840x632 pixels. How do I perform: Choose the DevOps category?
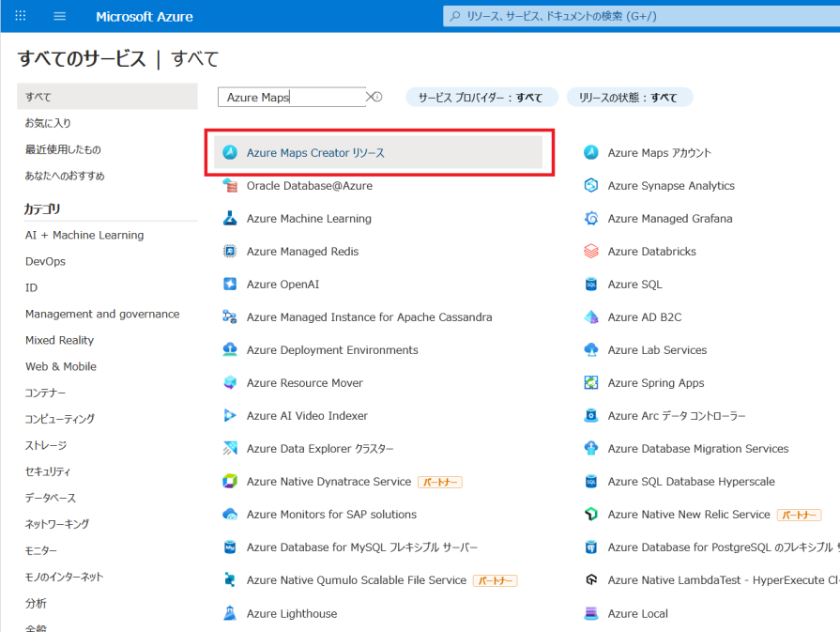45,261
